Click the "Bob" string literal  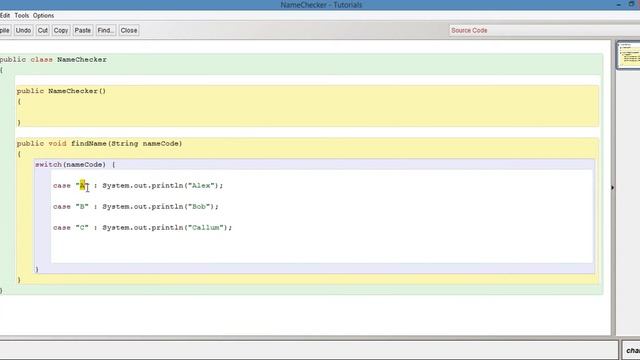pyautogui.click(x=199, y=207)
